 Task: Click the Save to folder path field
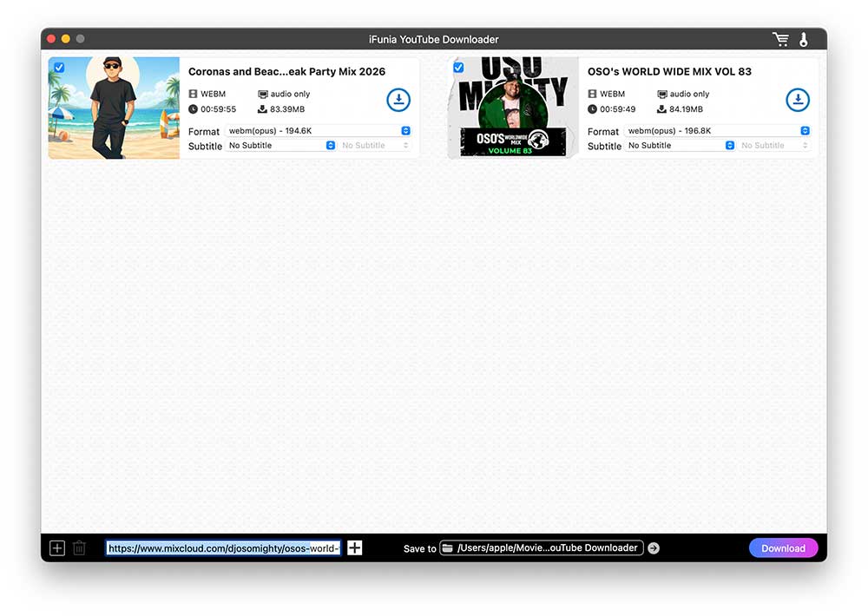[x=541, y=547]
